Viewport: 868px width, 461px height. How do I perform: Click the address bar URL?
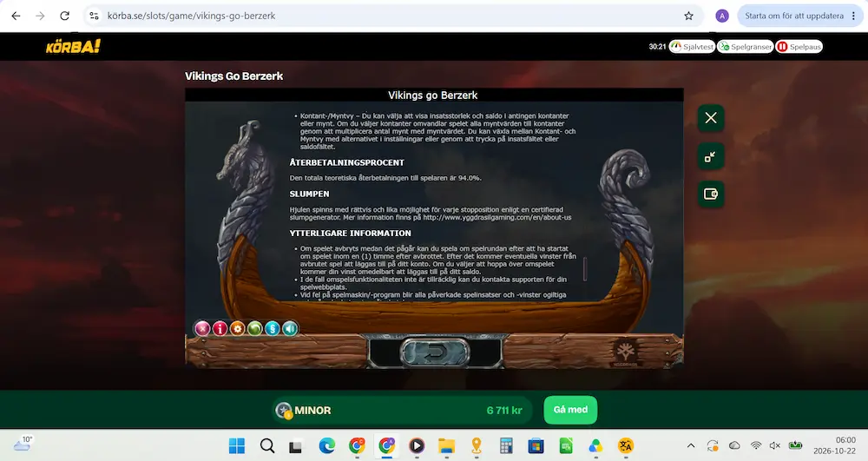click(x=191, y=16)
